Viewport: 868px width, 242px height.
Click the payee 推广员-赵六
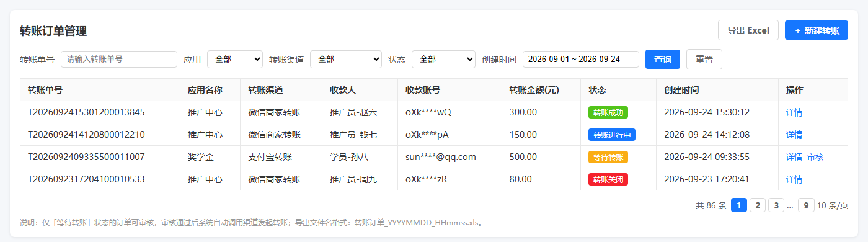353,112
